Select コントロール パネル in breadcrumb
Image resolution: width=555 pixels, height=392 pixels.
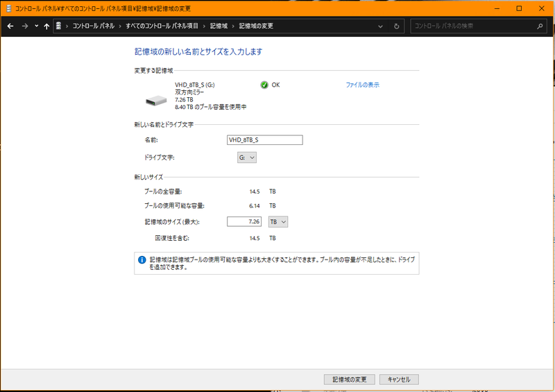[94, 26]
